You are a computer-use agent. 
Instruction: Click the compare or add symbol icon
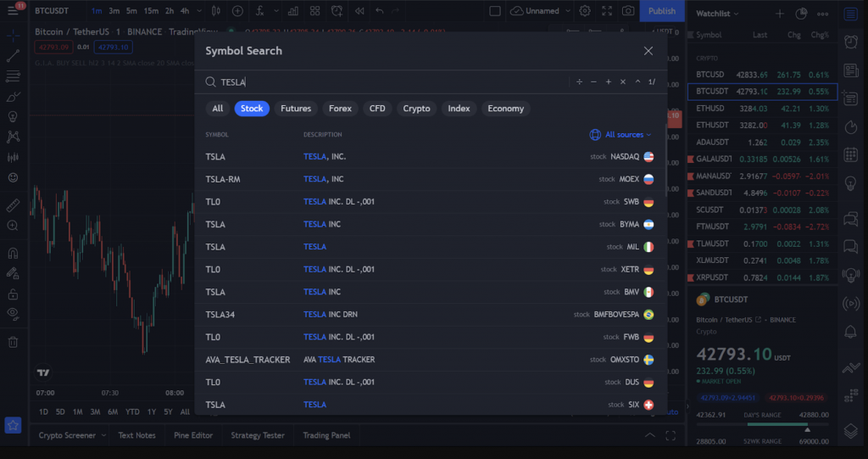pos(237,10)
